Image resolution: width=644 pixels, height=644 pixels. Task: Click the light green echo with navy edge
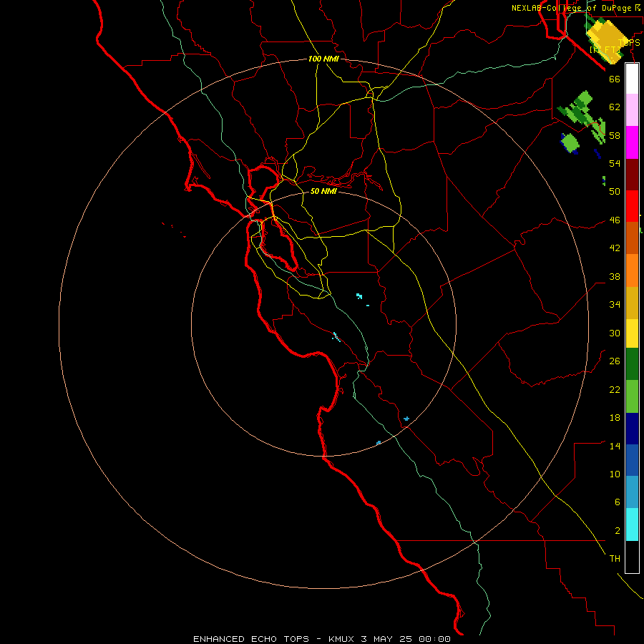[x=570, y=143]
